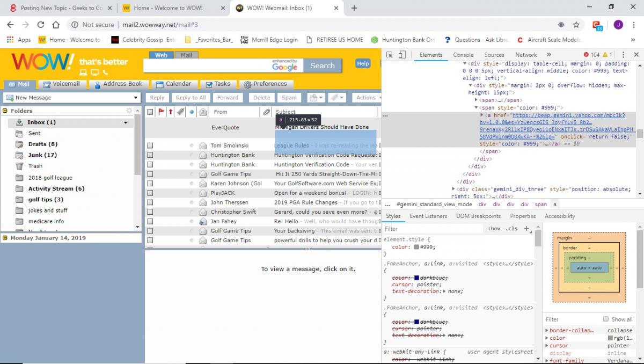
Task: Sort messages by priority arrow column
Action: coord(171,112)
